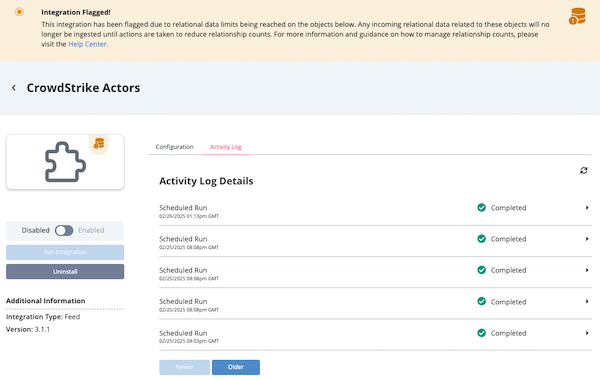Click the back arrow beside CrowdStrike Actors
This screenshot has width=600, height=380.
click(x=14, y=88)
